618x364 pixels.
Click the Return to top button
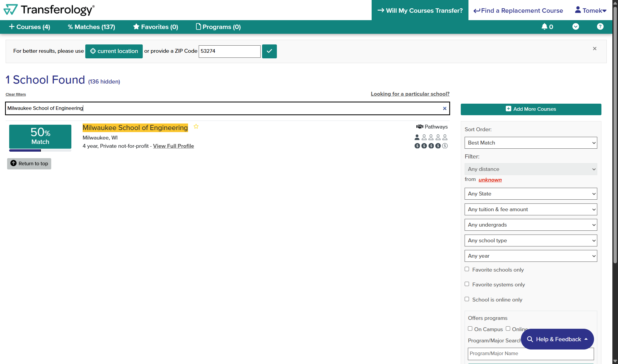[29, 163]
